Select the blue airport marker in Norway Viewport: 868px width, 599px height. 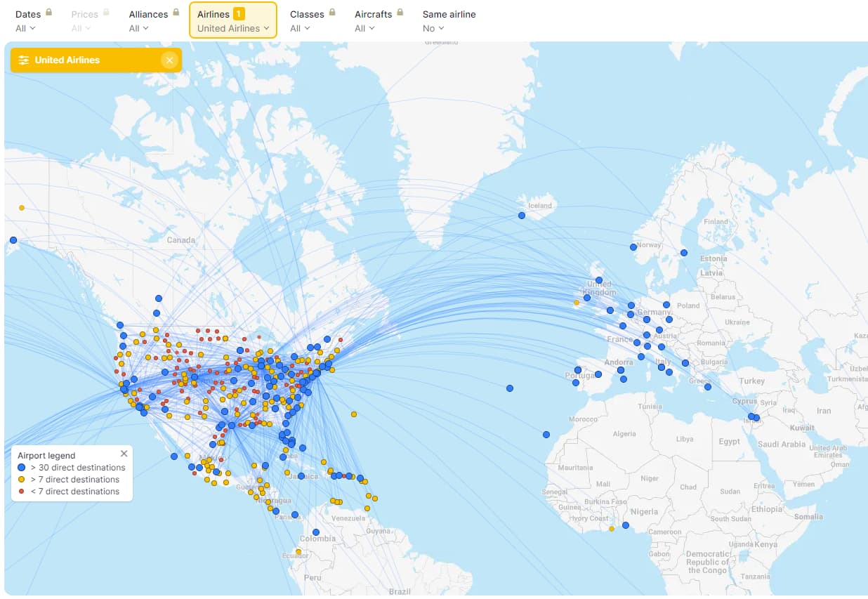pyautogui.click(x=633, y=247)
